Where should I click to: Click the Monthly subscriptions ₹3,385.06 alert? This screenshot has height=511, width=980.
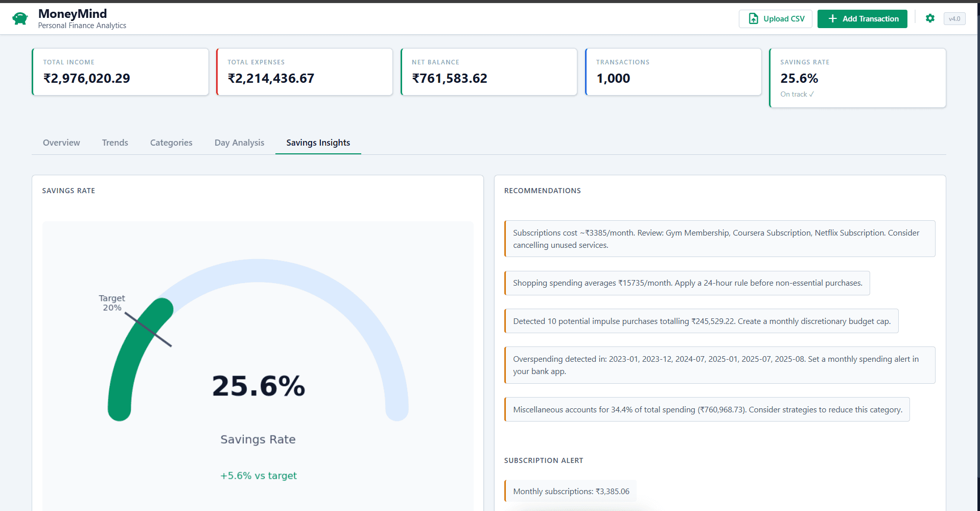pos(570,492)
